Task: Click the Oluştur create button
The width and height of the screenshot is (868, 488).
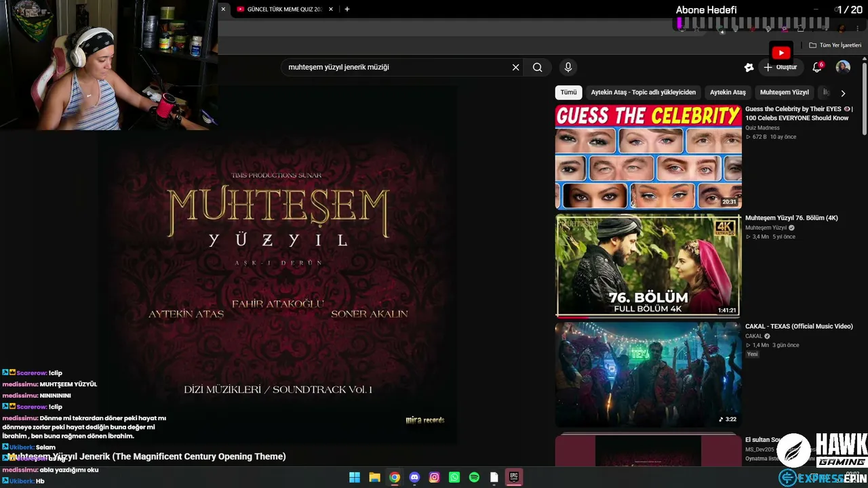Action: point(780,67)
